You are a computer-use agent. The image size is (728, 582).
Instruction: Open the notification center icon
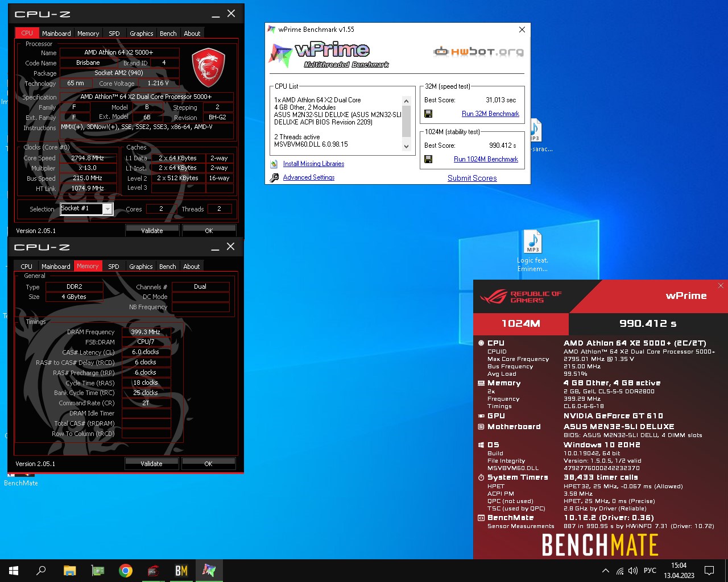point(709,571)
